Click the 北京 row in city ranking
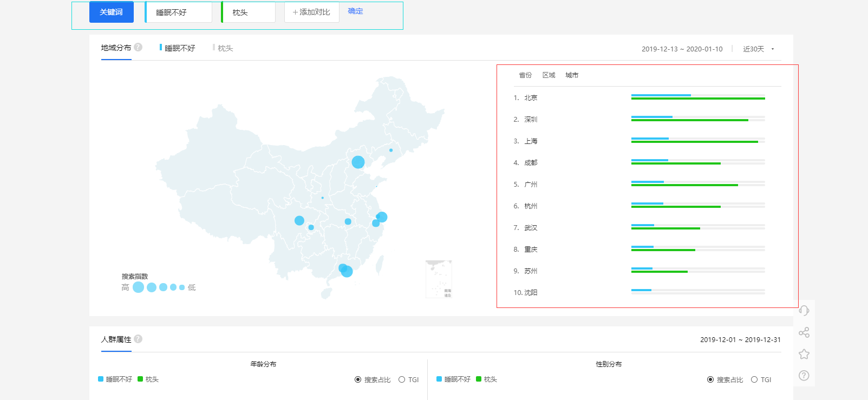 [x=647, y=98]
